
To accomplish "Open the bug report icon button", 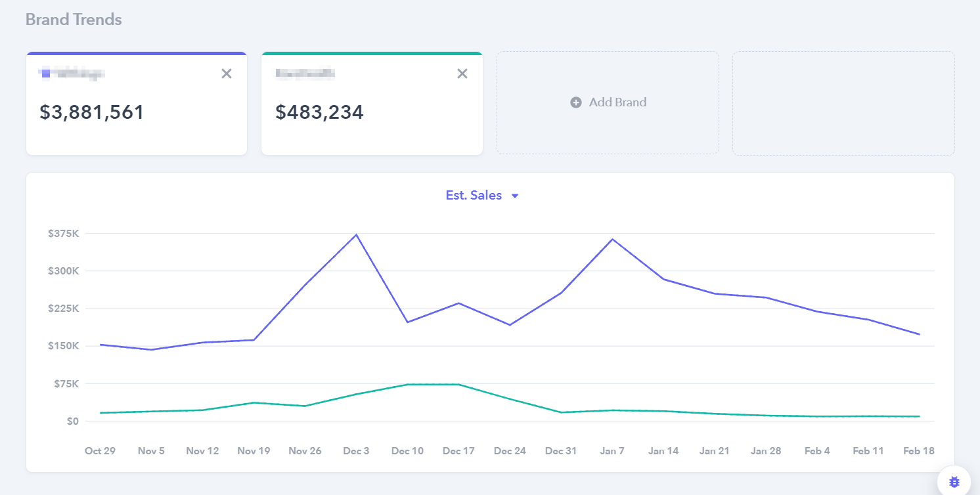I will [x=954, y=483].
